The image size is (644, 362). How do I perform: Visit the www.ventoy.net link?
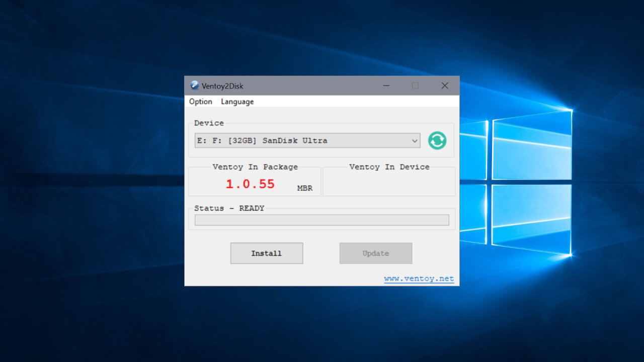click(419, 278)
